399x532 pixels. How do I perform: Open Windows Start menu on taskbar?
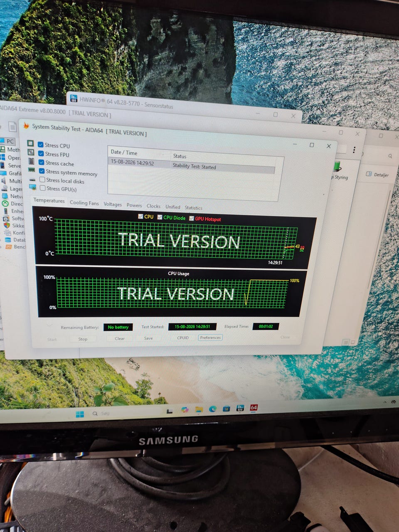coord(80,414)
